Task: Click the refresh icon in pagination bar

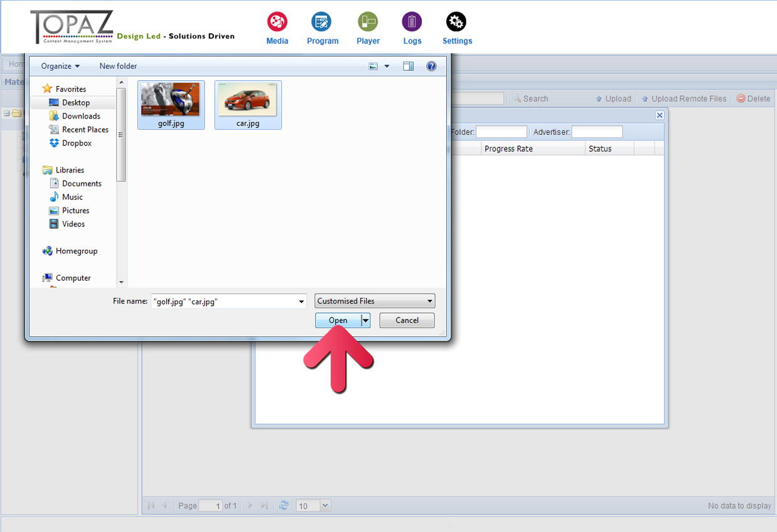Action: point(284,506)
